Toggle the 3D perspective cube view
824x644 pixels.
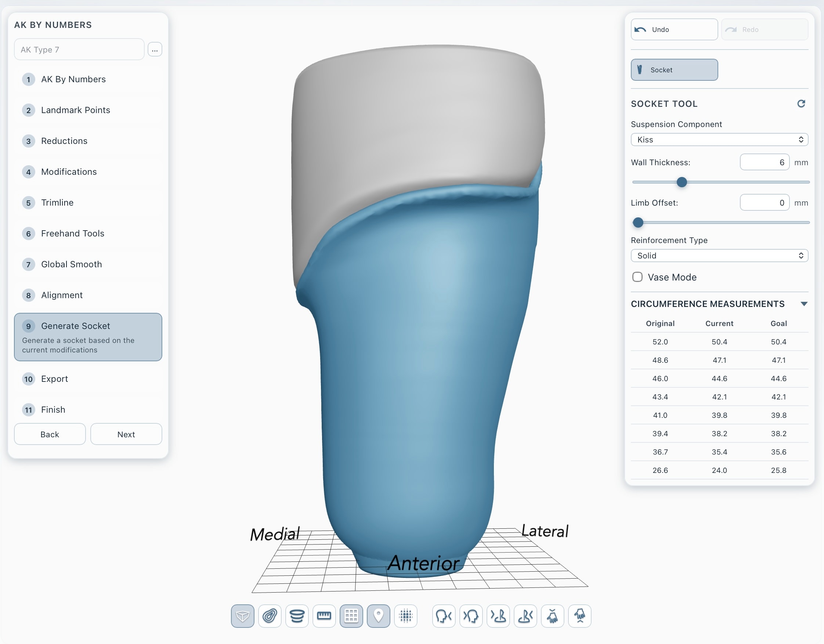pyautogui.click(x=243, y=616)
